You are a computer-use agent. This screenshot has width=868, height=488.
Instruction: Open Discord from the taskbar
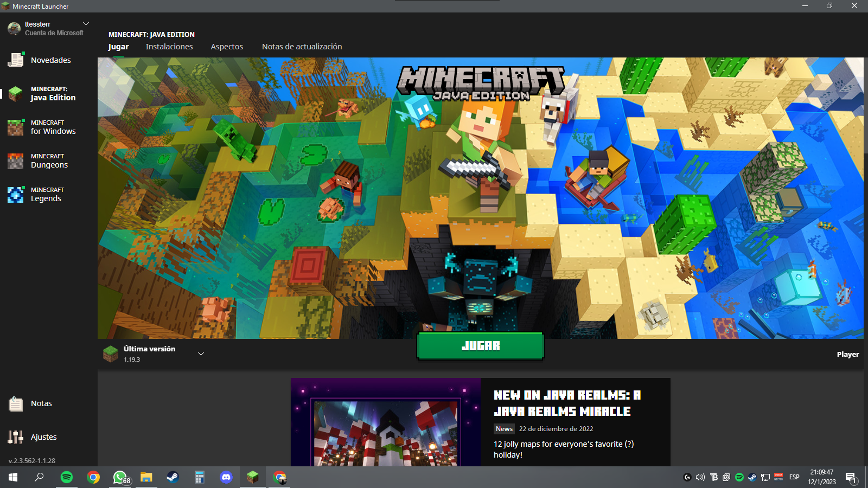(x=226, y=477)
